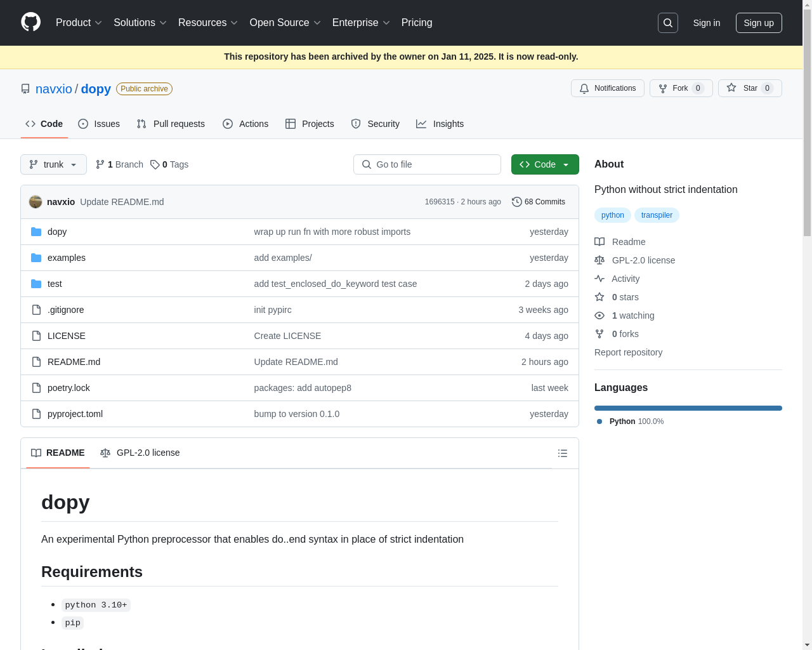
Task: Click the python topic tag
Action: tap(613, 215)
